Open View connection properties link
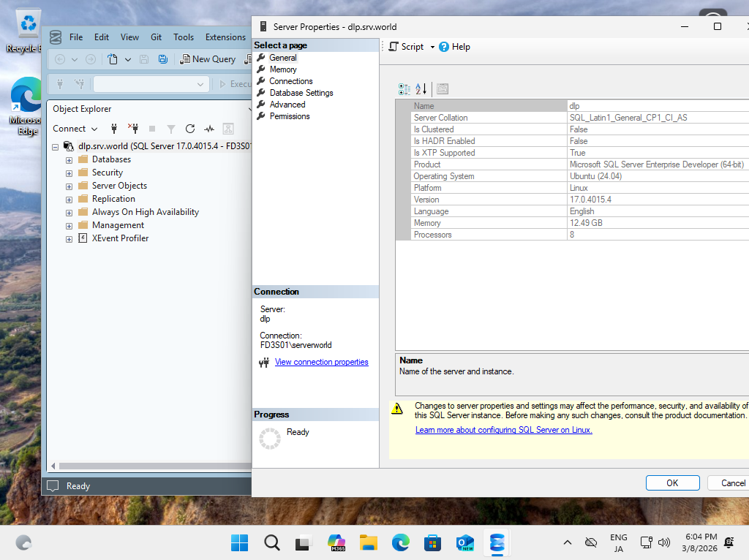This screenshot has height=560, width=749. click(x=322, y=362)
